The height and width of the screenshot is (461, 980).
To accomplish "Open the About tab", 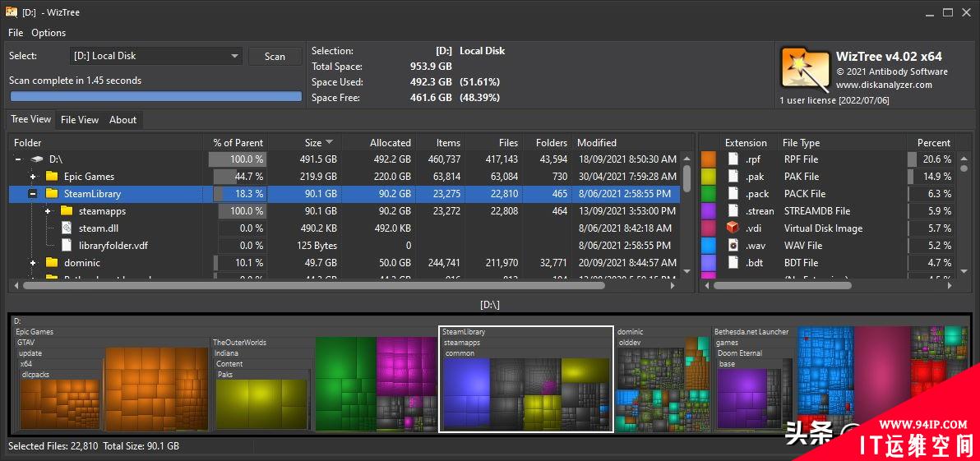I will tap(123, 120).
